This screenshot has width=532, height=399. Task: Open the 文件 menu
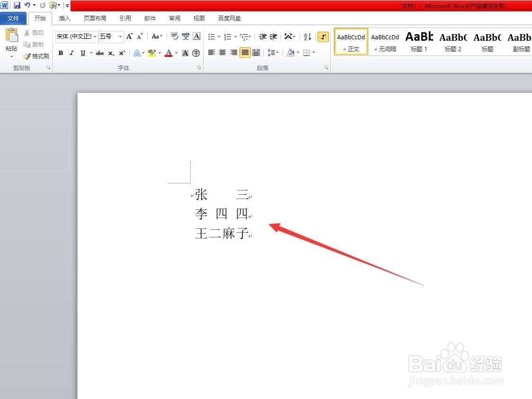[13, 18]
